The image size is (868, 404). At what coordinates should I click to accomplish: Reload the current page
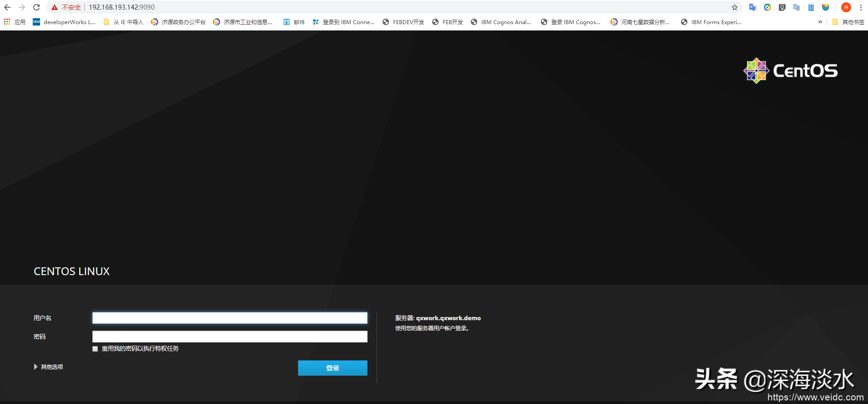click(36, 7)
